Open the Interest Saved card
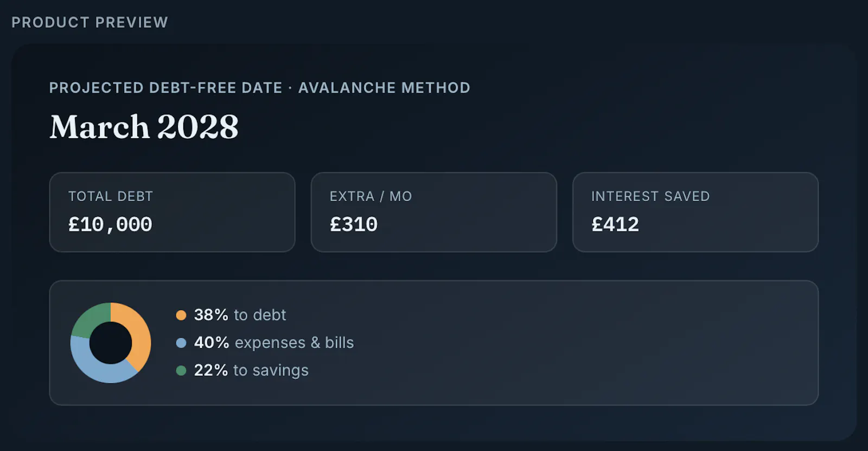This screenshot has width=868, height=451. click(x=695, y=212)
